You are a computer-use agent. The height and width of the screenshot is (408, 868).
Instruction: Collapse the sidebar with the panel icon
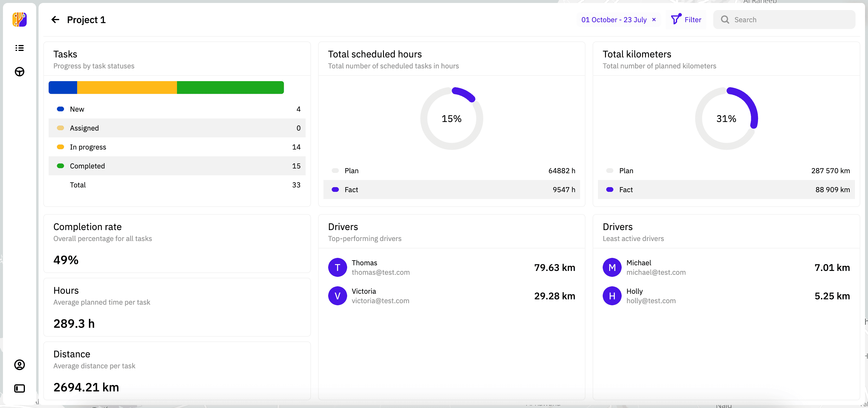(19, 388)
